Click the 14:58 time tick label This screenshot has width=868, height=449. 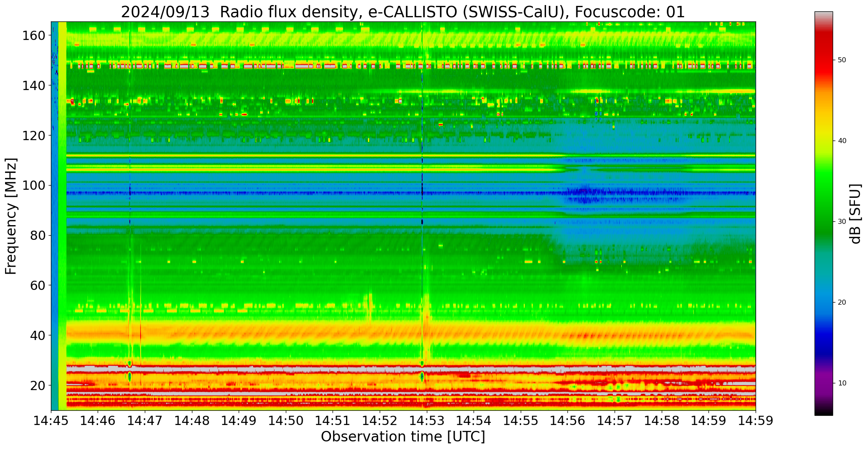(662, 420)
